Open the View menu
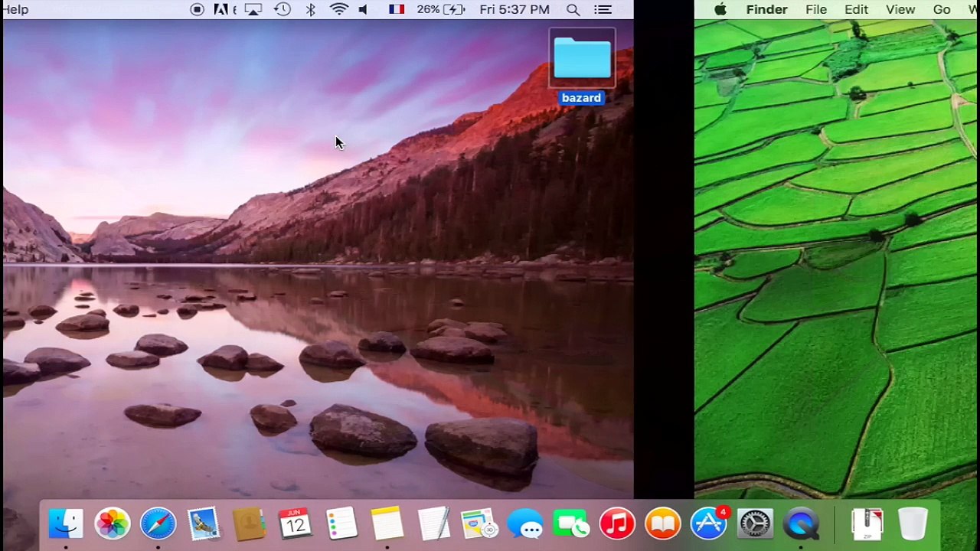This screenshot has height=551, width=980. pyautogui.click(x=900, y=9)
